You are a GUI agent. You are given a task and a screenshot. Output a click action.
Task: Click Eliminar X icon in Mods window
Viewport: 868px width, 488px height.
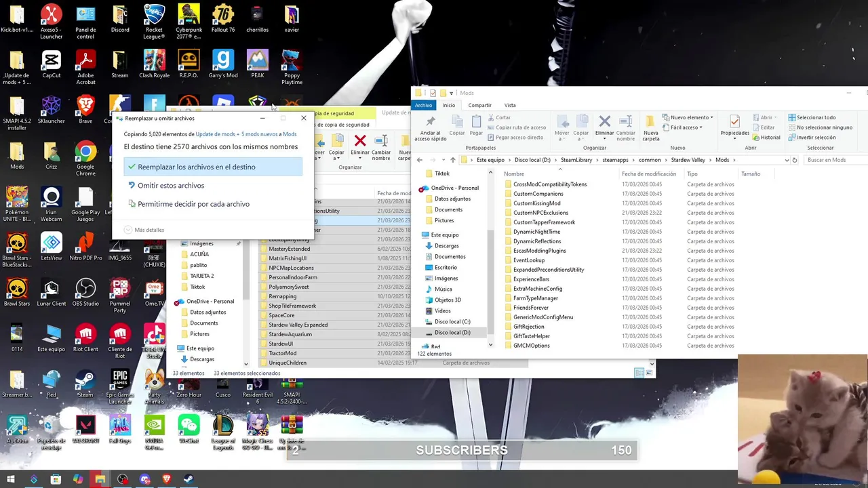604,121
